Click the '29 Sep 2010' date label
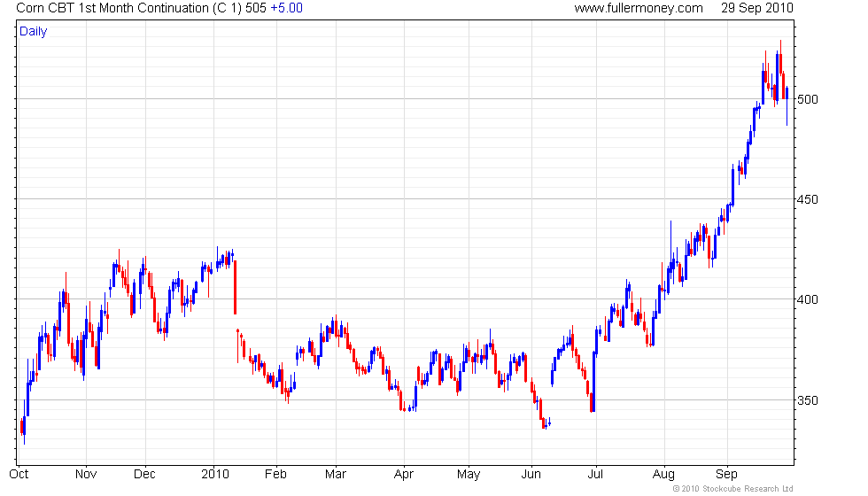868x496 pixels. tap(756, 8)
